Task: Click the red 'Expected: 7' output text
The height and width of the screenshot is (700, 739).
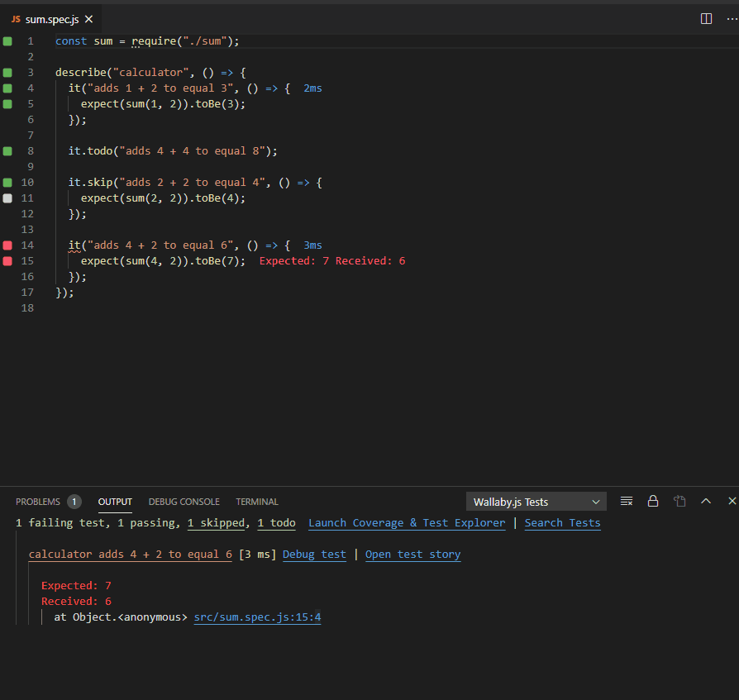Action: (76, 585)
